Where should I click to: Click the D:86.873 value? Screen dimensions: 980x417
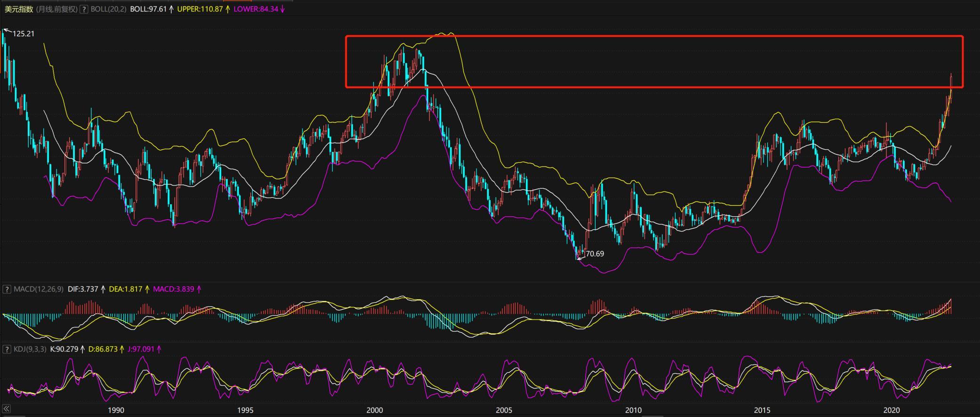(x=103, y=349)
